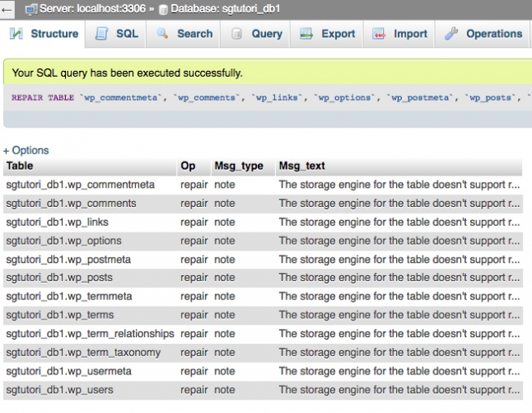Click the SQL tab document icon
This screenshot has height=413, width=532.
(101, 34)
